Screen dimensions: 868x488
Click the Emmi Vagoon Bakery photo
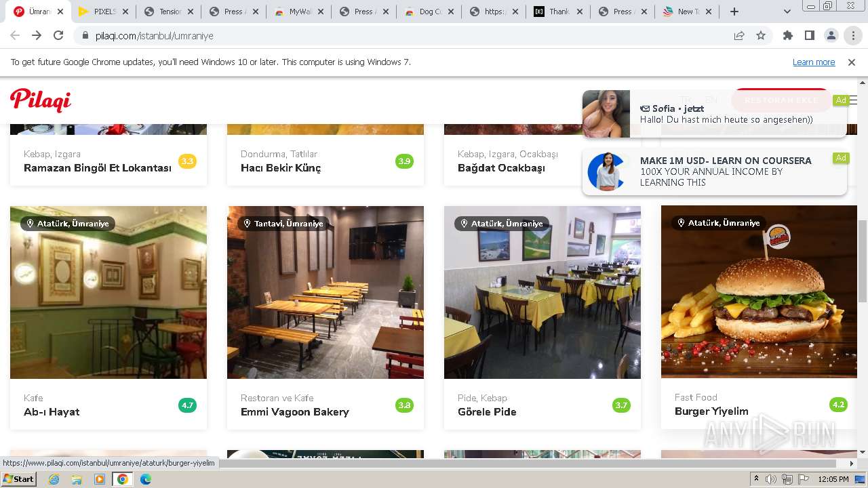click(325, 292)
